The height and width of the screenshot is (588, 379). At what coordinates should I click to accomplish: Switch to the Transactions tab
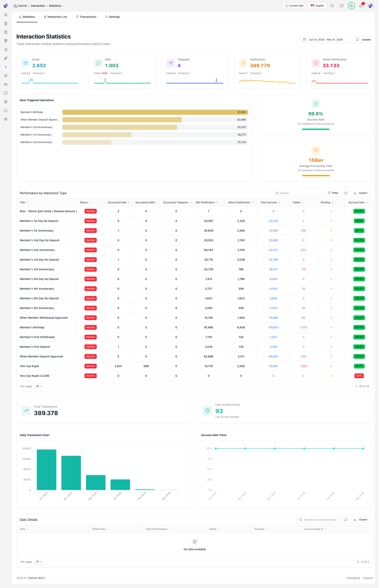86,17
